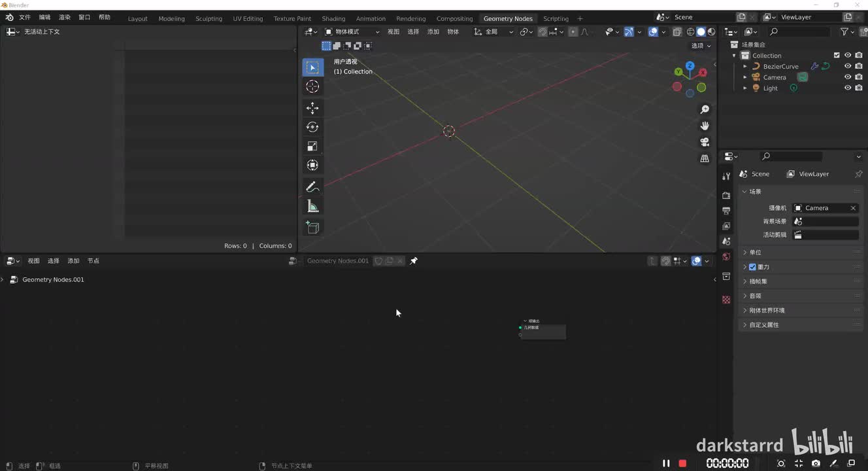Click the pan hand icon in viewport
Screen dimensions: 868x471
point(705,126)
